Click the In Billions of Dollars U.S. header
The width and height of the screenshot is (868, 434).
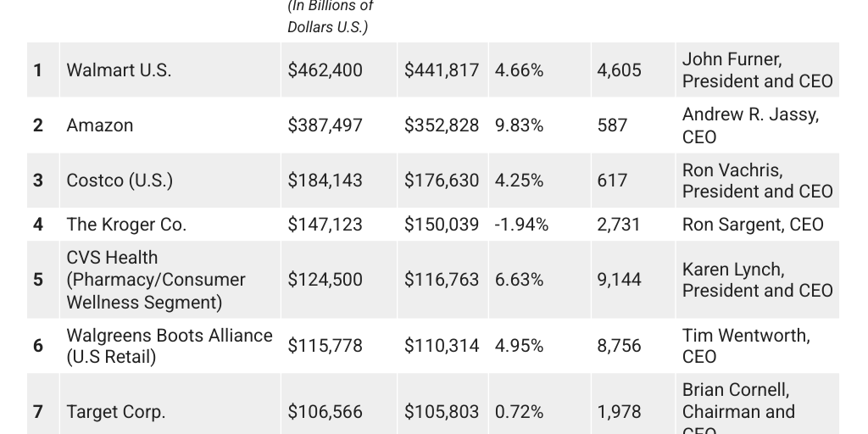tap(330, 17)
